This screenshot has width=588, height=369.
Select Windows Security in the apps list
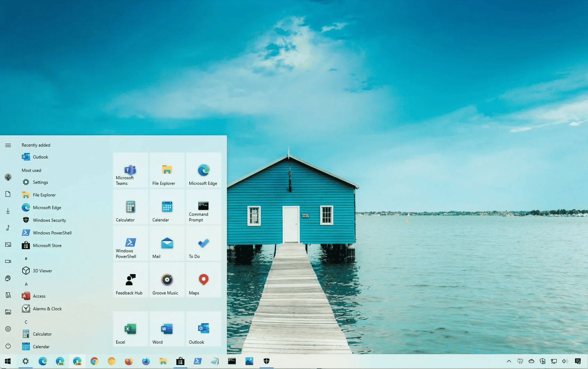(49, 220)
